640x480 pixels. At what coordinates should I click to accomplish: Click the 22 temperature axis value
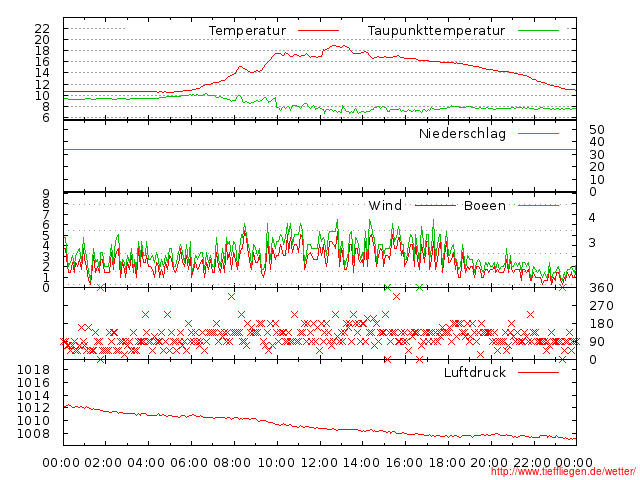[42, 29]
